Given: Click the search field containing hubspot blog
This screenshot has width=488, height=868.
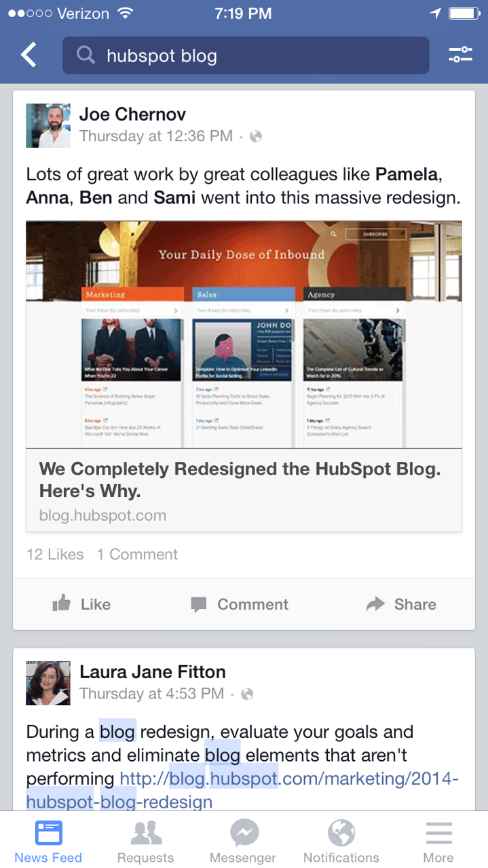Looking at the screenshot, I should click(x=246, y=55).
